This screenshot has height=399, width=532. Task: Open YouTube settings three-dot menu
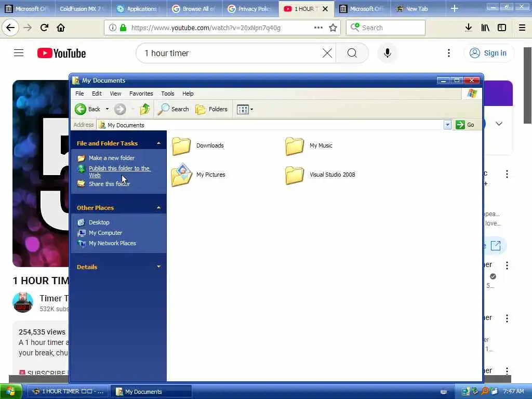click(x=448, y=54)
